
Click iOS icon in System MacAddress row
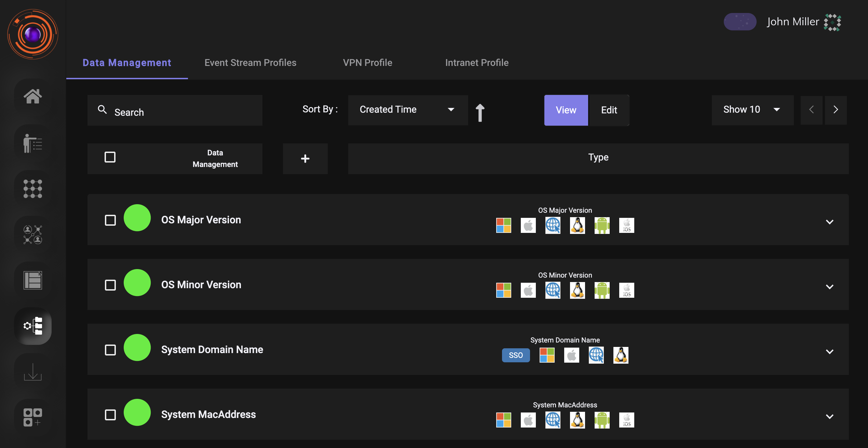point(627,420)
